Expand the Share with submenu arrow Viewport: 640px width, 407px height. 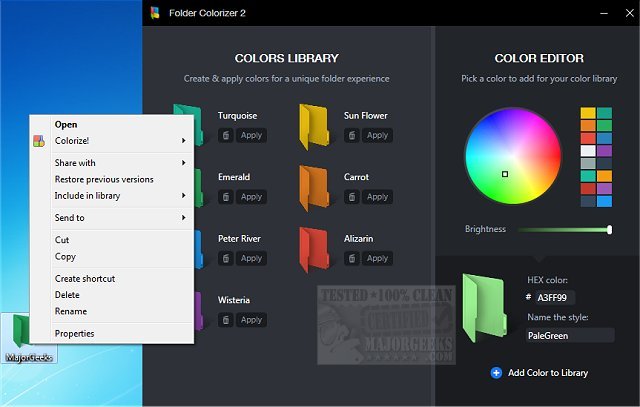(184, 162)
